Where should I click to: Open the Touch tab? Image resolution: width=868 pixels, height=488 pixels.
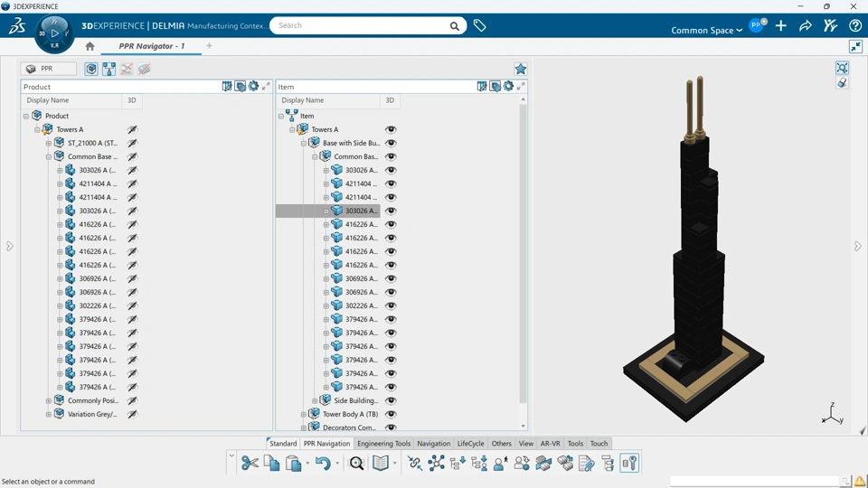599,443
